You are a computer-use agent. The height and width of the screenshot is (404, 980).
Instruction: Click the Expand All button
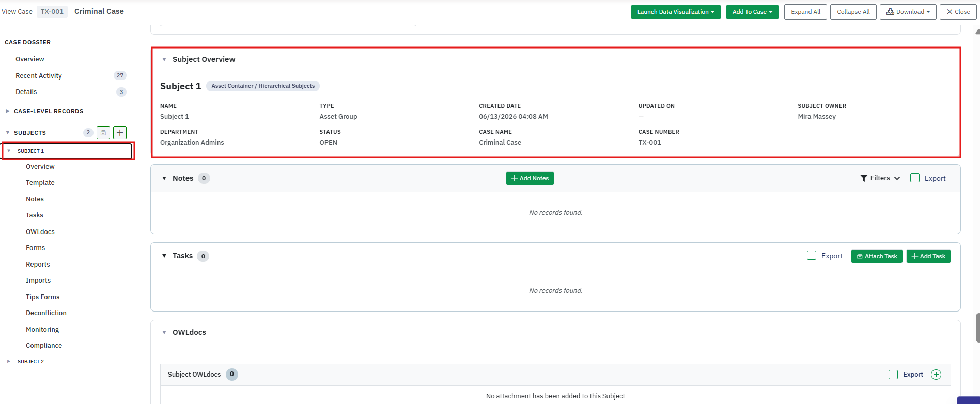(805, 12)
